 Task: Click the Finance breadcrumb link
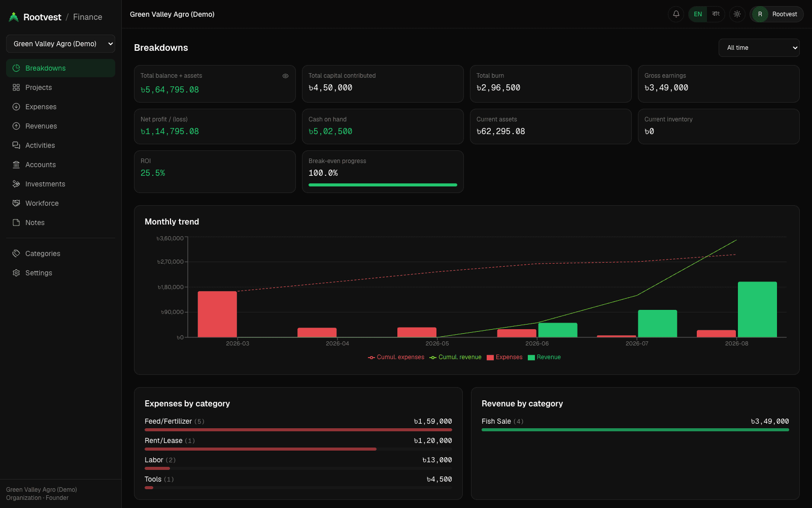click(87, 17)
